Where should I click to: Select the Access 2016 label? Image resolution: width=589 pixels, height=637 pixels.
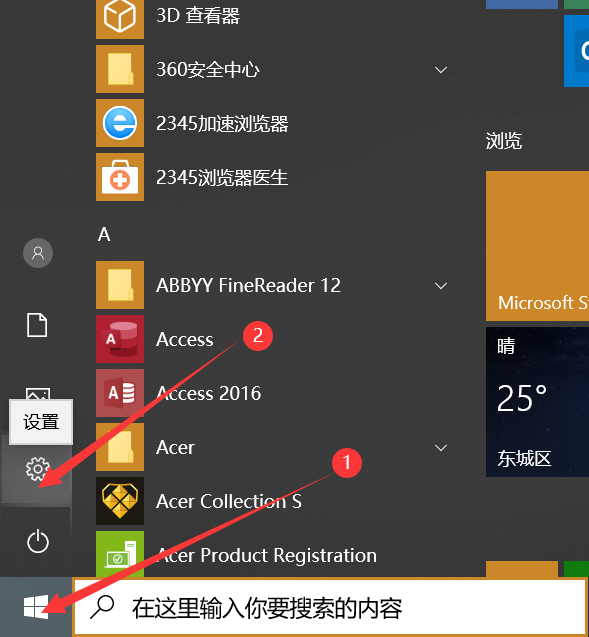point(209,393)
